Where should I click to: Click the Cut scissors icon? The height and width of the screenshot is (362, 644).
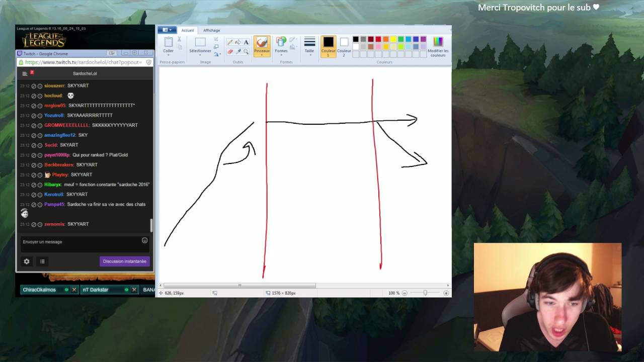click(179, 39)
